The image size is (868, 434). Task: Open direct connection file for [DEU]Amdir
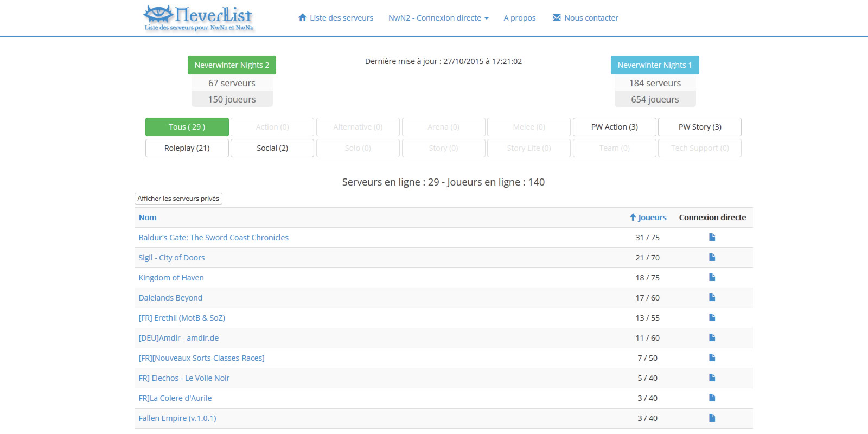pyautogui.click(x=712, y=337)
